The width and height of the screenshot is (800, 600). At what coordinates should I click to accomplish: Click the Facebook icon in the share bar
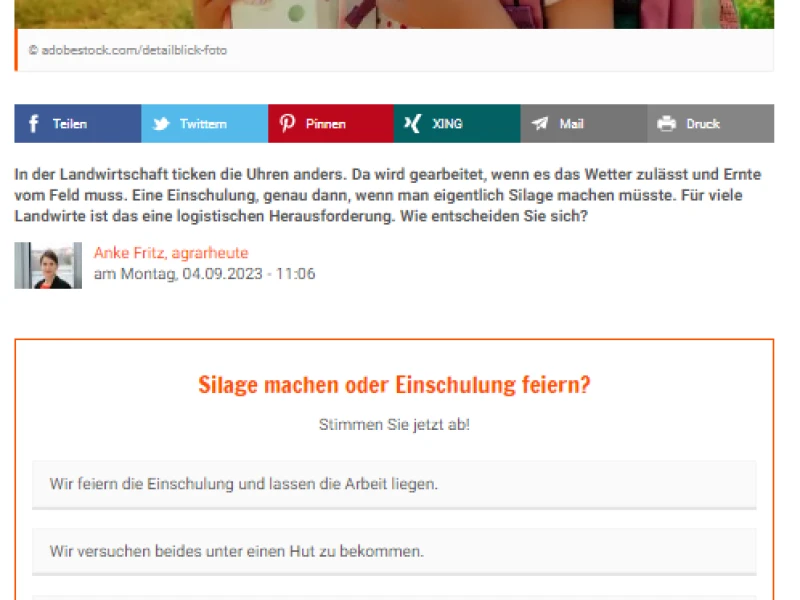point(34,124)
